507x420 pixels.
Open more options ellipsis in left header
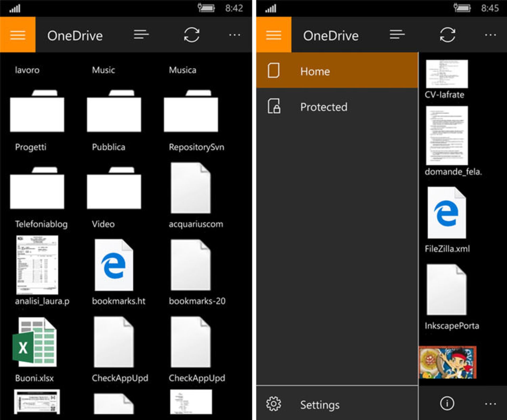pos(234,35)
